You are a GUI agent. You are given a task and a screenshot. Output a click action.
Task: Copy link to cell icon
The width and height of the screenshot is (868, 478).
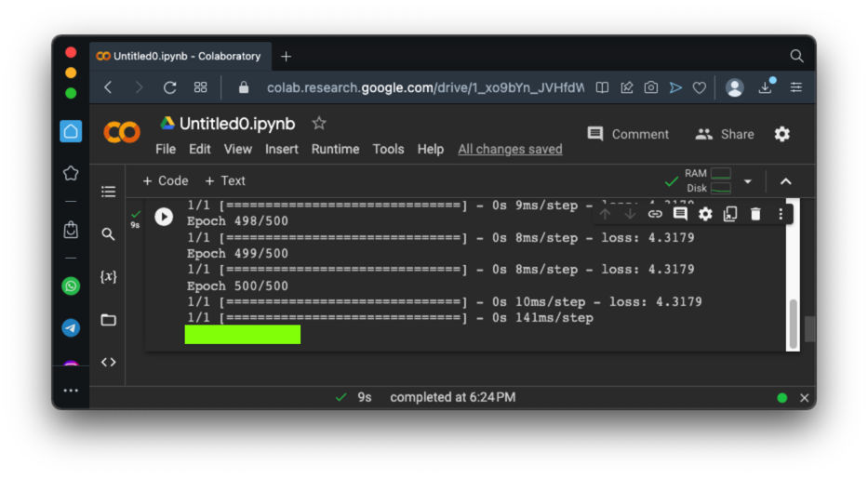655,214
